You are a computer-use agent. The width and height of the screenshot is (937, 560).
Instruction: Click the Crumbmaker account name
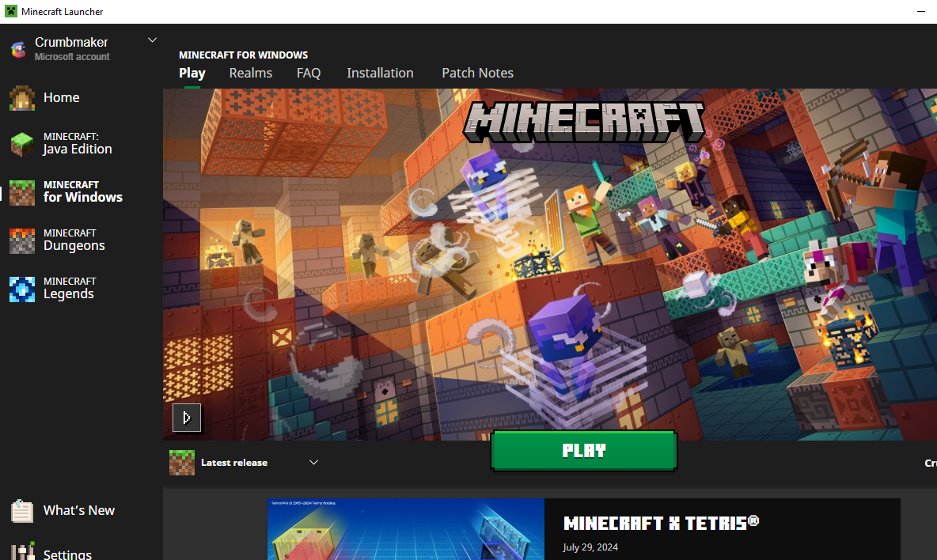(71, 43)
